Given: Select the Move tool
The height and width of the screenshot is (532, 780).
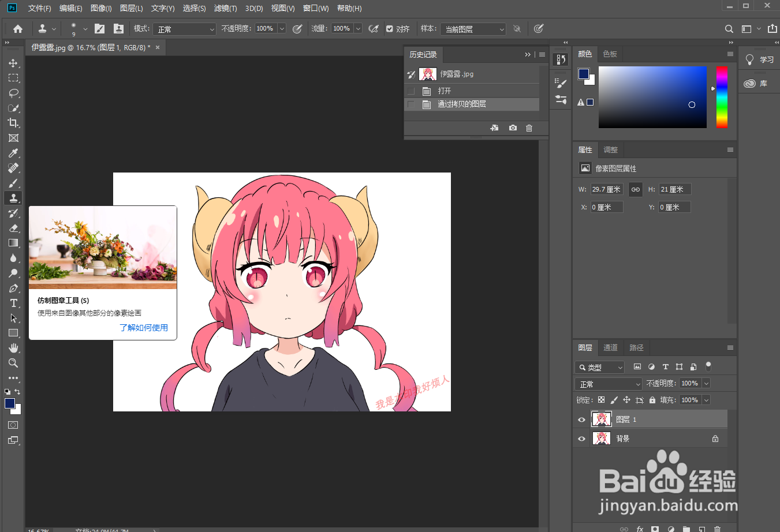Looking at the screenshot, I should click(13, 63).
